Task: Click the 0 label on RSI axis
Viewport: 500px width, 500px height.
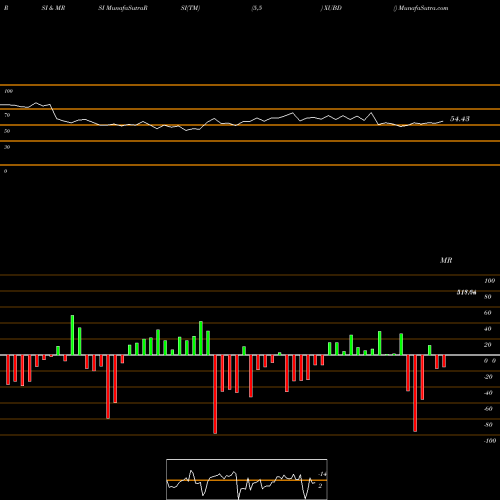Action: point(5,171)
